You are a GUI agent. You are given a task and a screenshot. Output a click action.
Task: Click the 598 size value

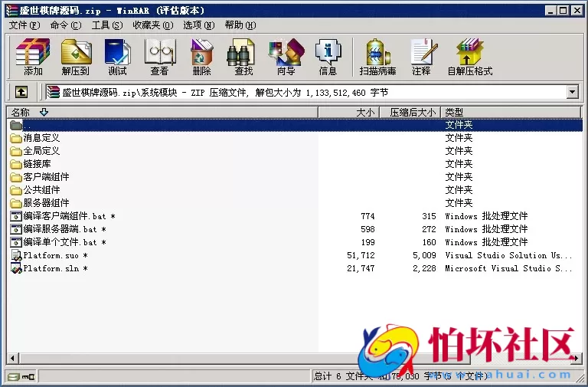click(x=367, y=229)
